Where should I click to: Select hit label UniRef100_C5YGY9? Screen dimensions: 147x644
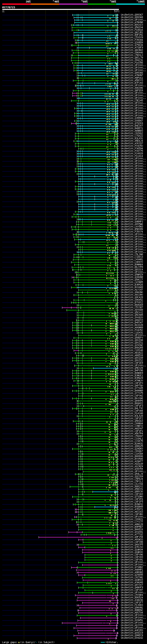coord(132,38)
